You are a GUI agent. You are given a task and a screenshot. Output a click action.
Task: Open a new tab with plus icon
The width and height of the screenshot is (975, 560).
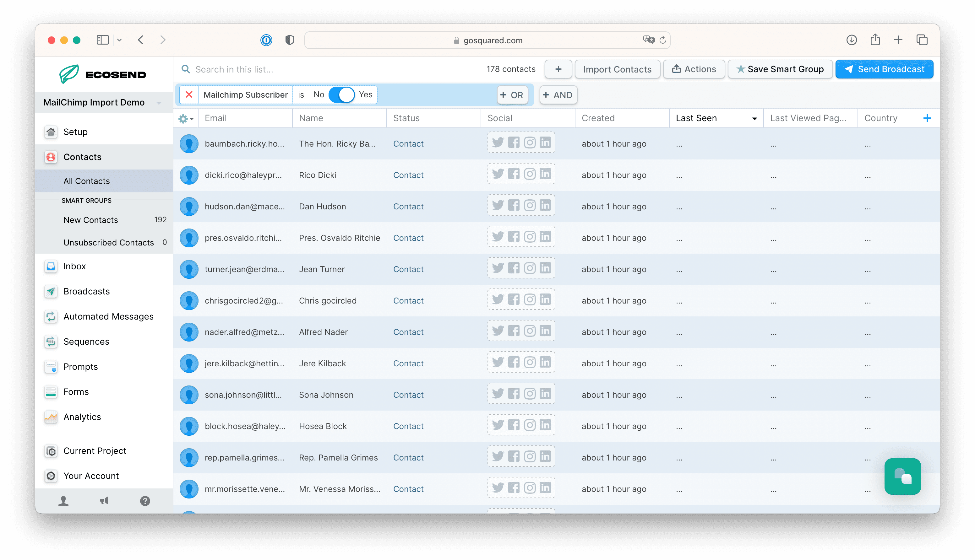[x=898, y=40]
